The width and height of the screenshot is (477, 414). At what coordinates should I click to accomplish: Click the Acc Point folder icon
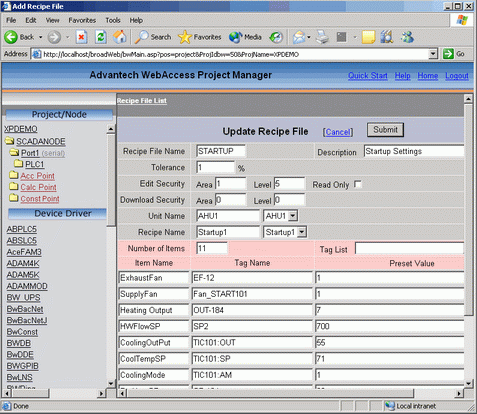pos(14,175)
